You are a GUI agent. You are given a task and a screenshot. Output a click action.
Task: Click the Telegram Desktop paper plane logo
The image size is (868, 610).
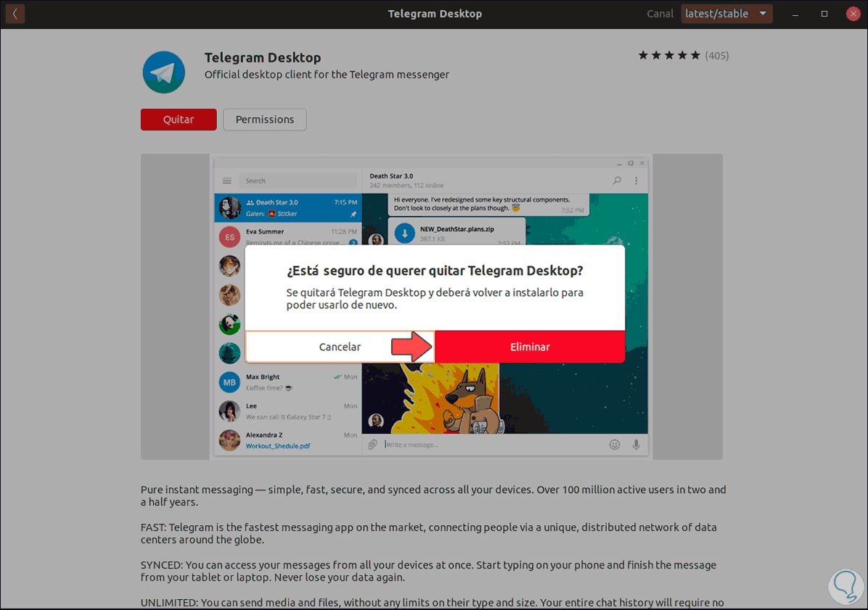click(x=164, y=73)
